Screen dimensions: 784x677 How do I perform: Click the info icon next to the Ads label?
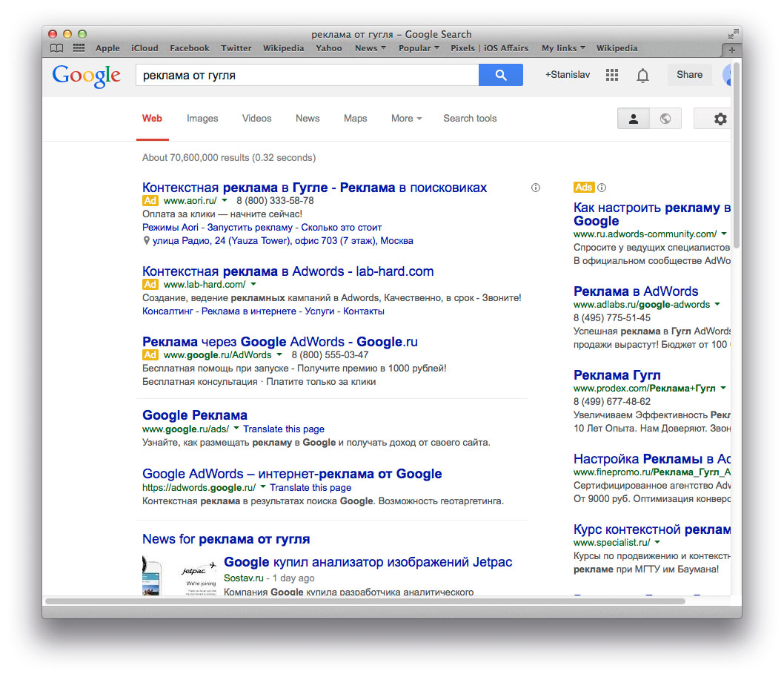click(602, 188)
